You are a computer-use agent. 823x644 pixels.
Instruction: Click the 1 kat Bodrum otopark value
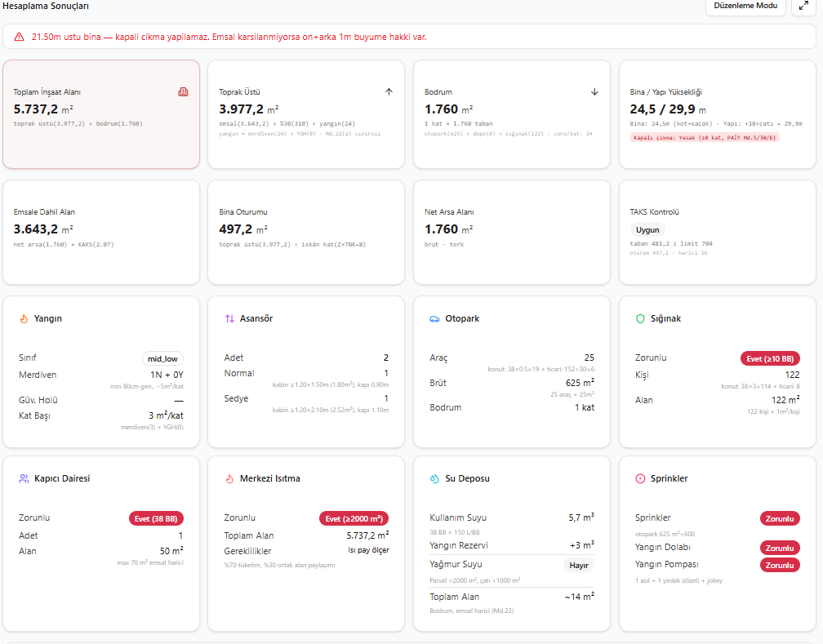[x=585, y=407]
